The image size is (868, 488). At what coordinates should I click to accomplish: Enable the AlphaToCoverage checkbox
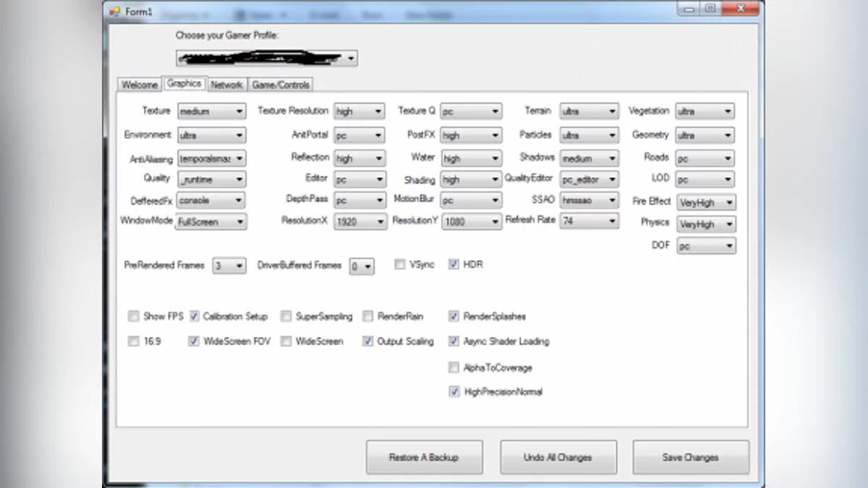[x=454, y=367]
